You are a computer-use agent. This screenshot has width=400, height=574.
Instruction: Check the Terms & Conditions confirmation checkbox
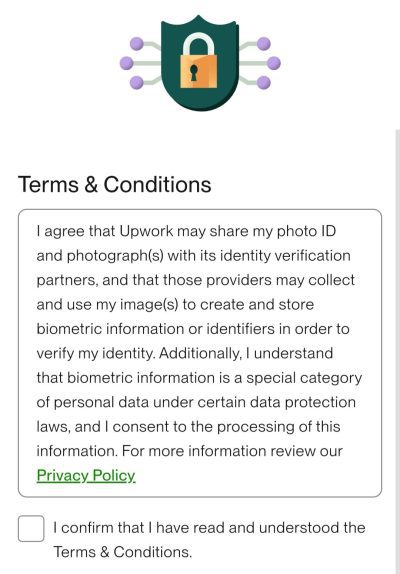pyautogui.click(x=31, y=528)
